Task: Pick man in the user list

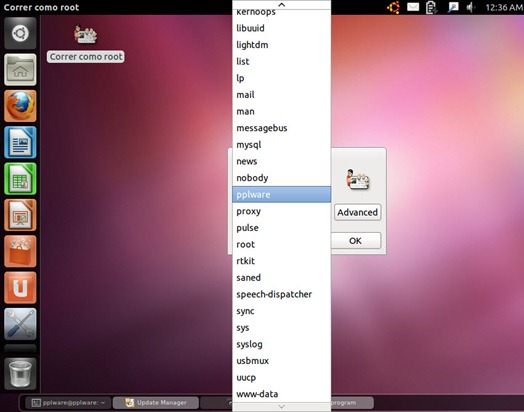Action: 282,111
